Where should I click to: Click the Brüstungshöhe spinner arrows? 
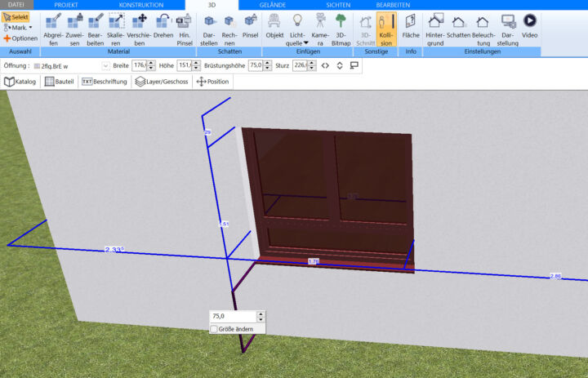tap(267, 65)
